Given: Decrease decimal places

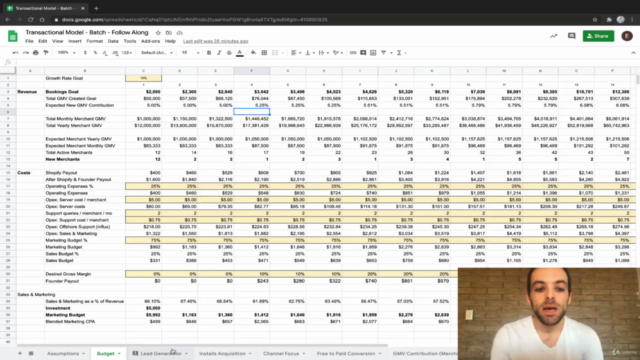Looking at the screenshot, I should pyautogui.click(x=105, y=53).
